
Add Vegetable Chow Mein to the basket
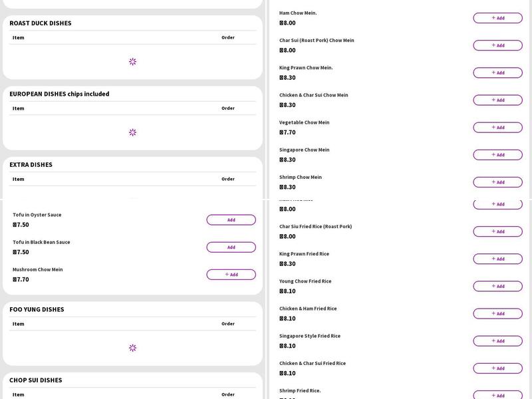click(x=497, y=128)
